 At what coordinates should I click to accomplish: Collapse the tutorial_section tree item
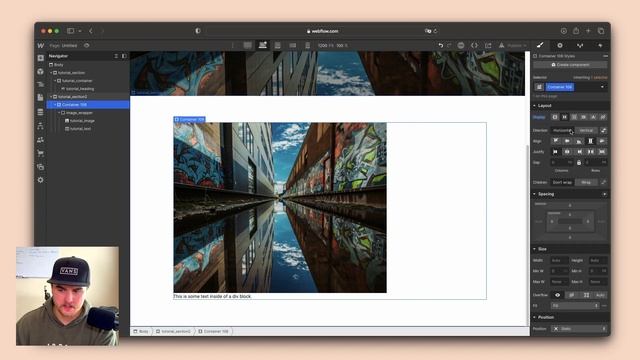pyautogui.click(x=51, y=73)
